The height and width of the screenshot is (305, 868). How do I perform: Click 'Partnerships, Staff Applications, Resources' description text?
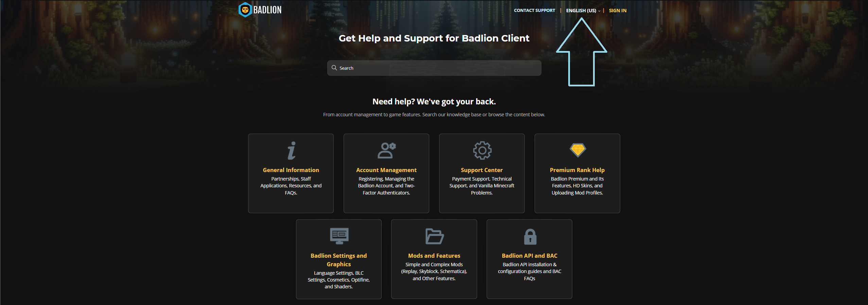coord(291,186)
